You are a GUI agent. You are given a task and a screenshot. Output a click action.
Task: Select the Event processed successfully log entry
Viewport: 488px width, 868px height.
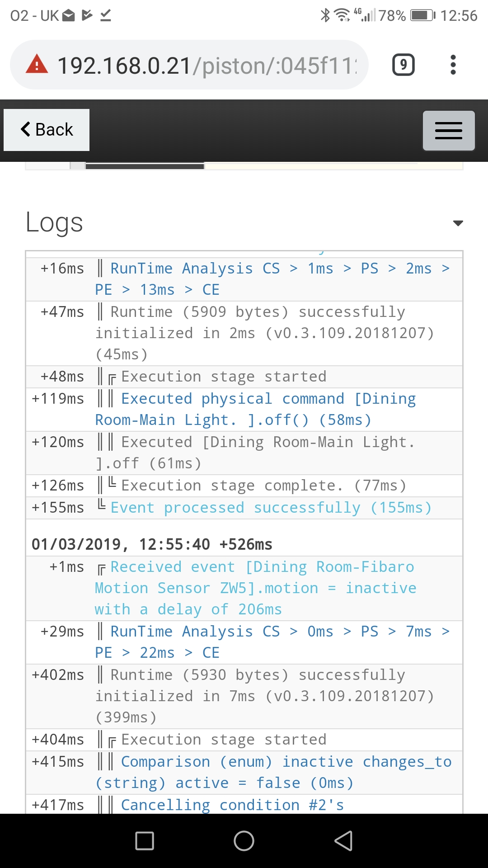coord(271,508)
